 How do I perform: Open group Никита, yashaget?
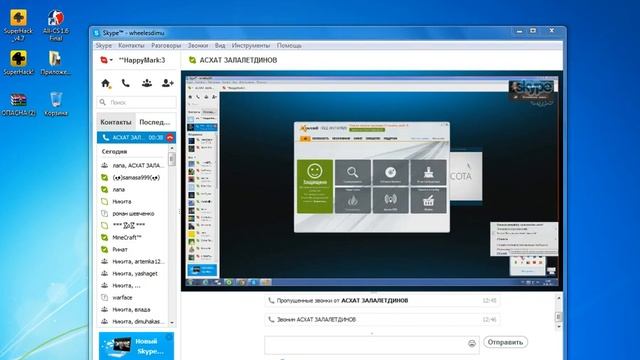132,273
